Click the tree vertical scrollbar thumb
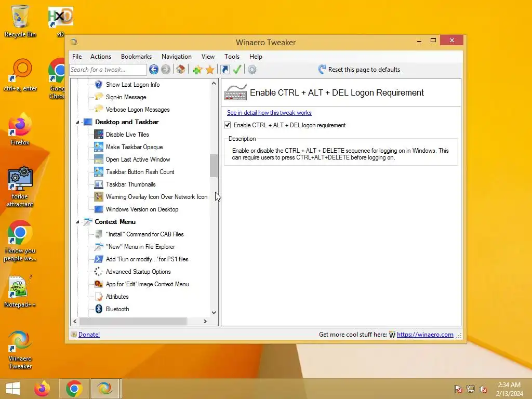Viewport: 532px width, 399px height. [214, 166]
